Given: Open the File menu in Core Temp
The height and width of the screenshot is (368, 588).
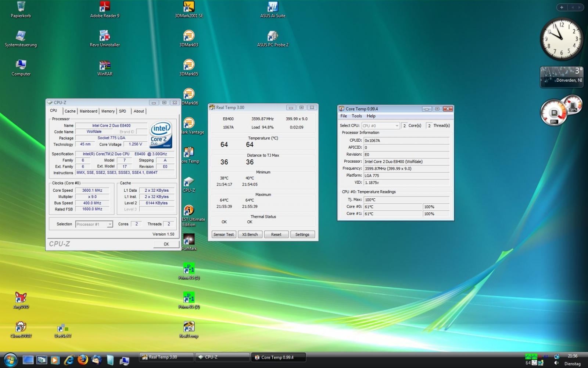Looking at the screenshot, I should [344, 116].
